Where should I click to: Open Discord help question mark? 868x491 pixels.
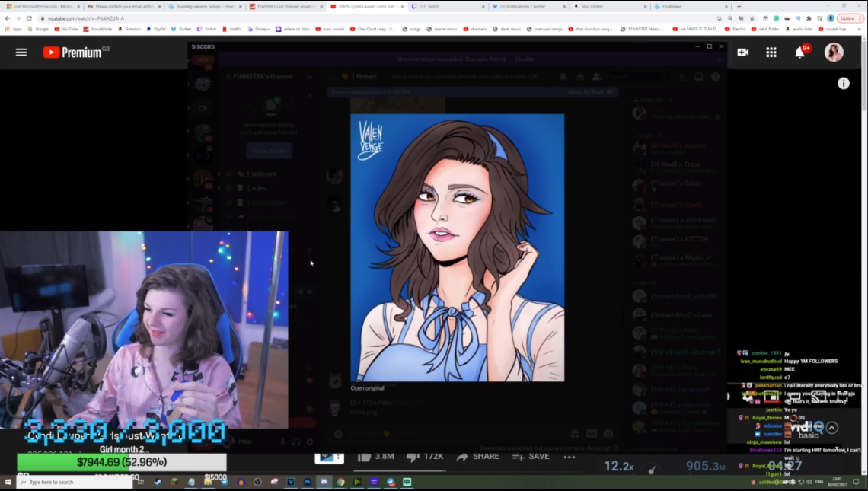coord(715,77)
